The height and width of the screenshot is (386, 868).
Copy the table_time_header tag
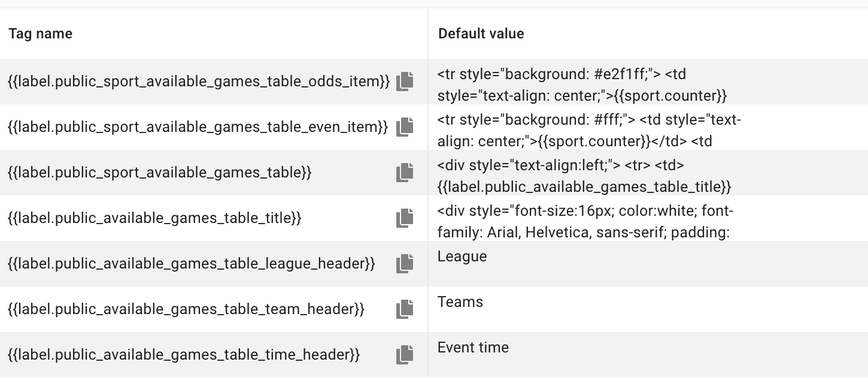[x=405, y=355]
